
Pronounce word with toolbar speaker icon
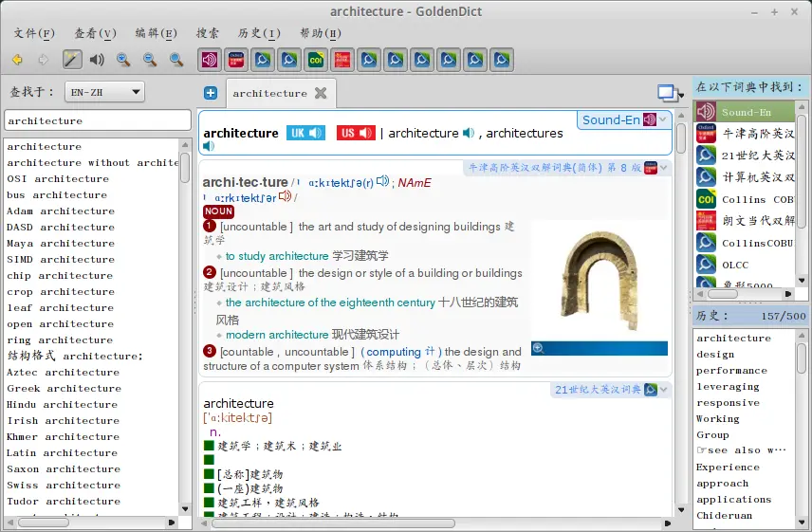coord(97,60)
